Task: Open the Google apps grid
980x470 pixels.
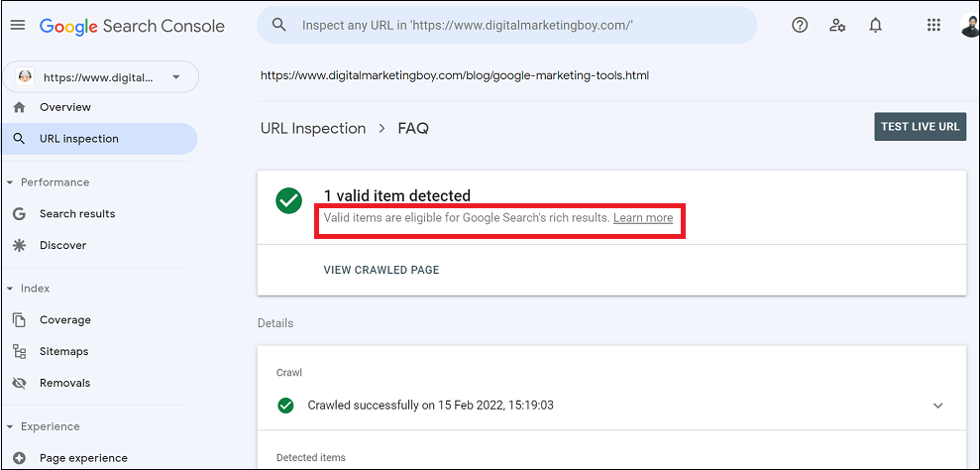Action: point(933,25)
